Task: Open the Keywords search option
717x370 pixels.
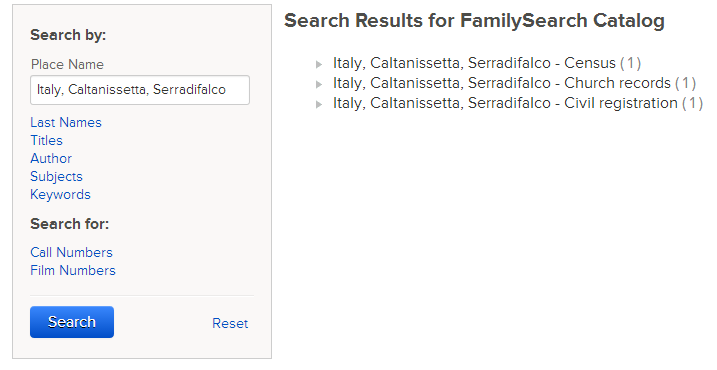Action: [60, 195]
